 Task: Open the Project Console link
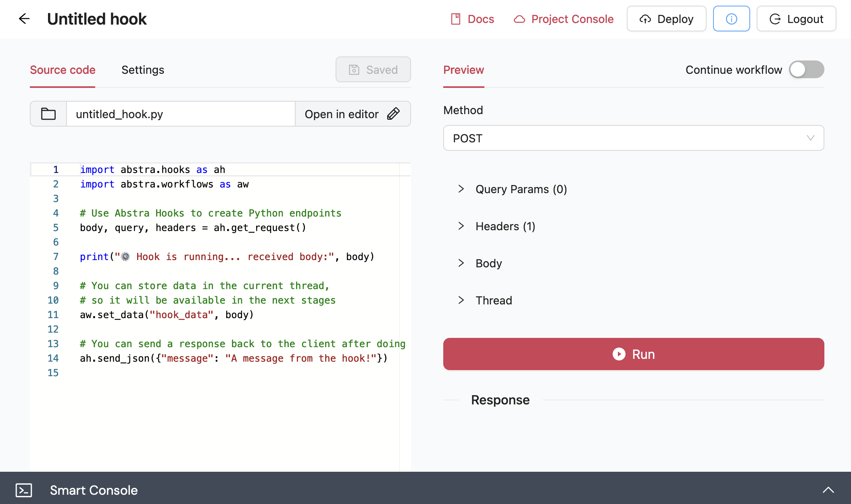tap(563, 19)
